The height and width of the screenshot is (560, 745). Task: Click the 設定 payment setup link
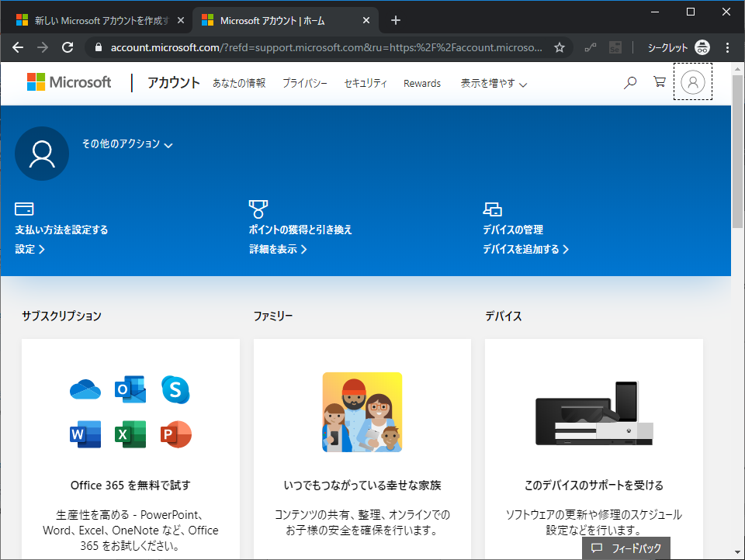tap(30, 249)
